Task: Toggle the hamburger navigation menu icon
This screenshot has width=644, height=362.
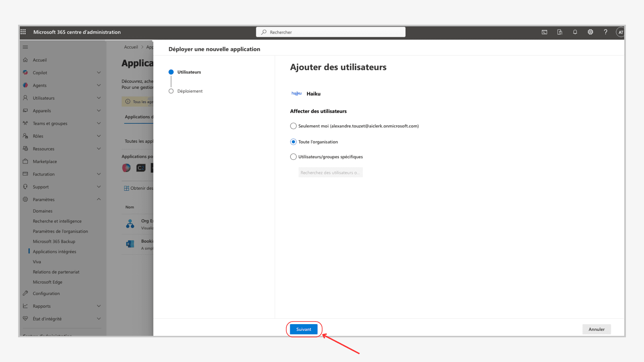Action: tap(25, 47)
